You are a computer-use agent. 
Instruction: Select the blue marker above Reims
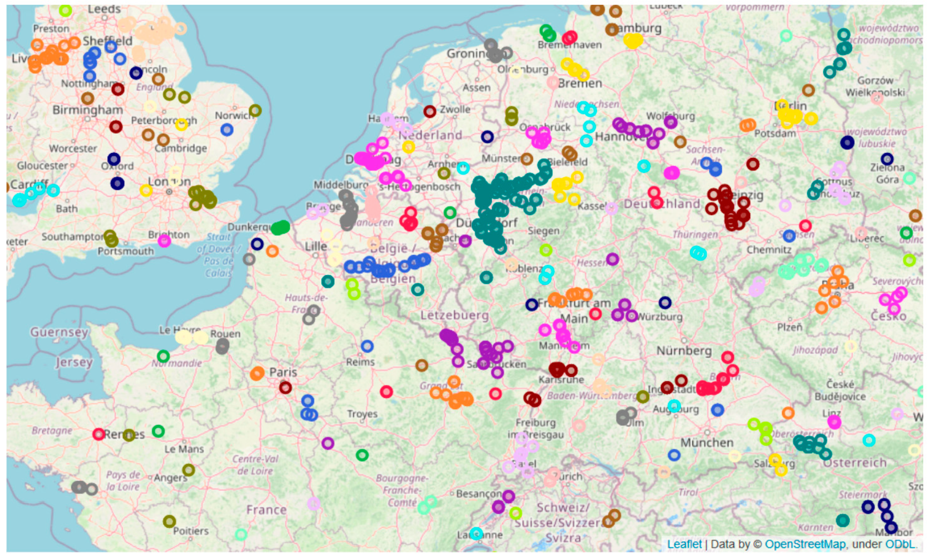[367, 346]
